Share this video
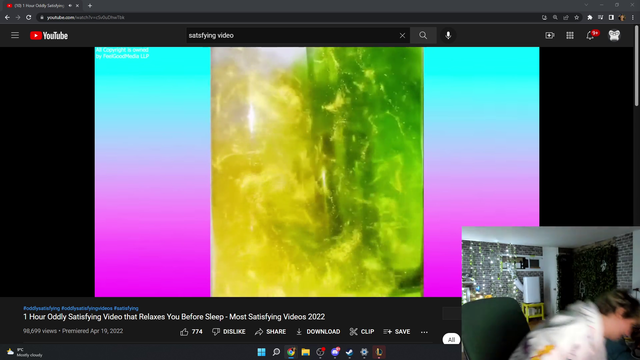 (x=270, y=332)
